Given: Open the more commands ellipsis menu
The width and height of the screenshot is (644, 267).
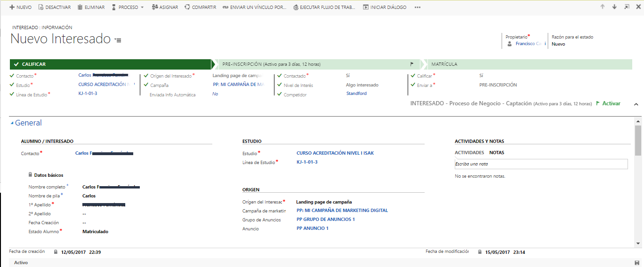Looking at the screenshot, I should [418, 8].
